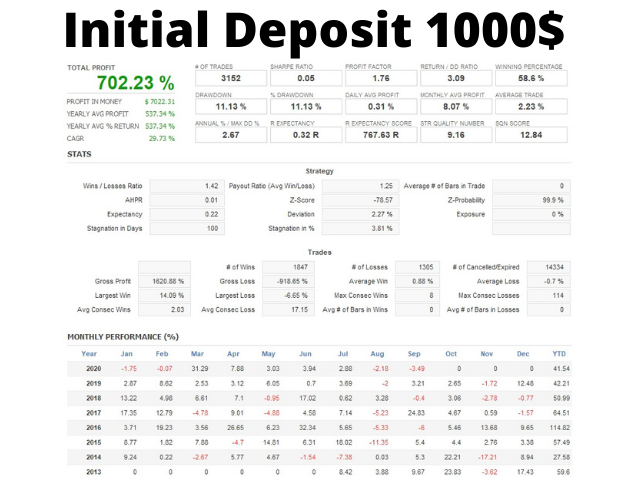Click the Sharpe ratio value 0.05
640x480 pixels.
click(x=306, y=78)
